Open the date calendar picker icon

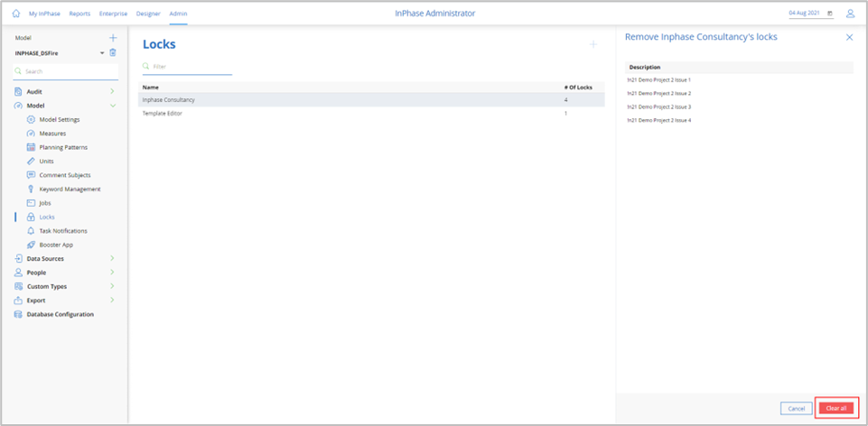click(x=830, y=14)
